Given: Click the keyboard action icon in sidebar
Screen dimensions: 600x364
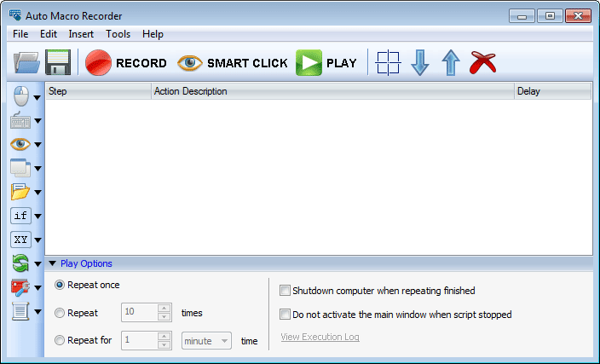Looking at the screenshot, I should pyautogui.click(x=20, y=120).
